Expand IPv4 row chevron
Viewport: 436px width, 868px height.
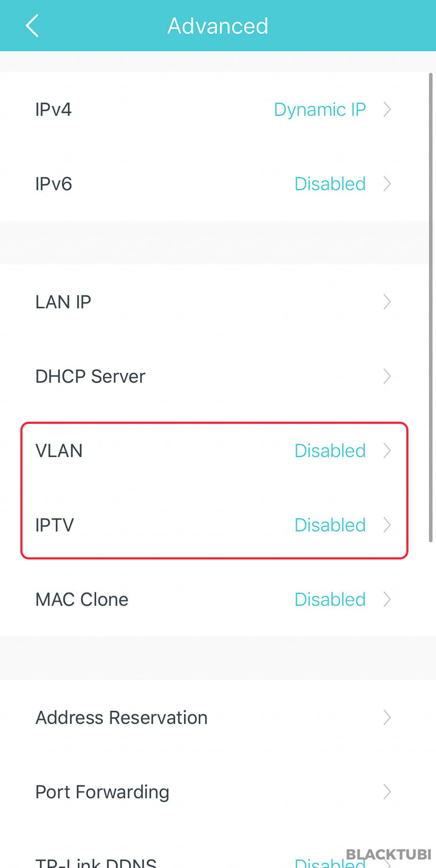tap(387, 109)
